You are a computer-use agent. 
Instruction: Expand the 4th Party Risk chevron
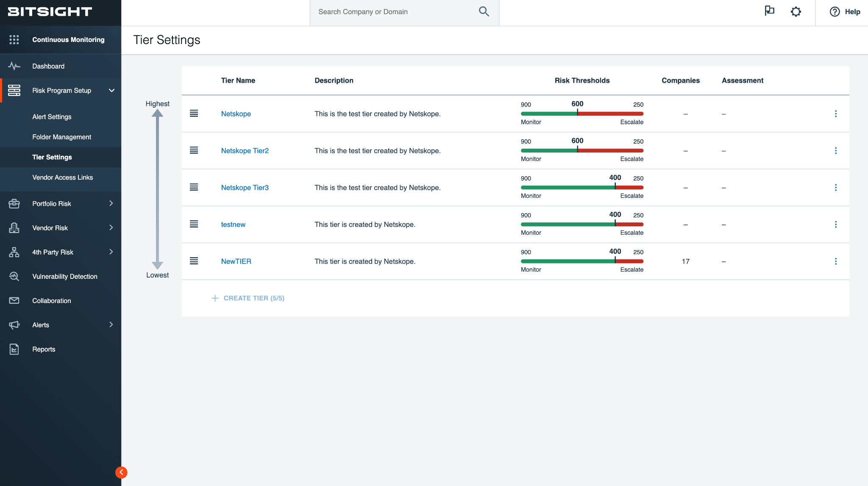click(x=111, y=252)
